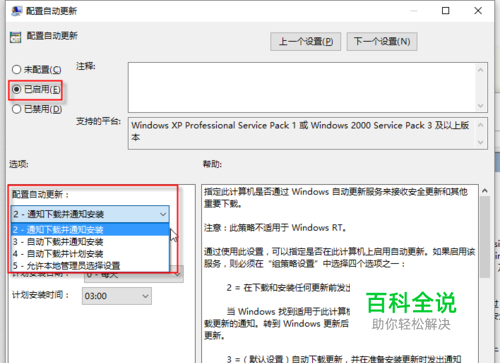Minimize the 配置自动更新 window

[414, 11]
